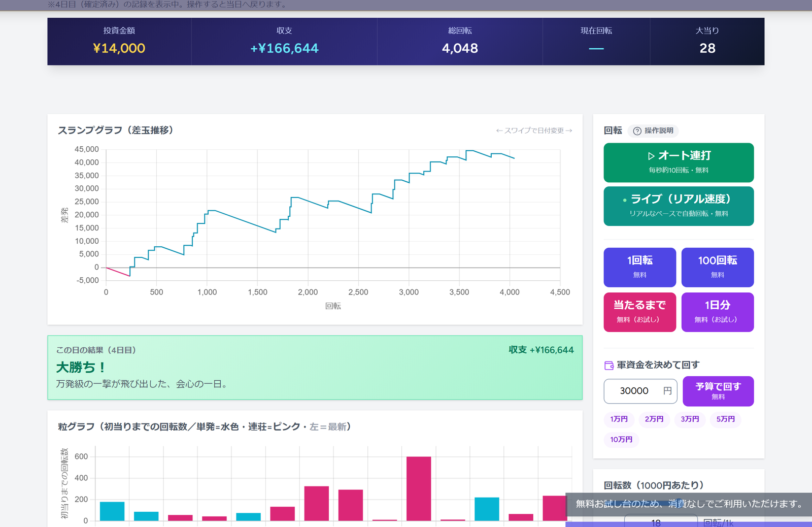Viewport: 812px width, 527px height.
Task: Select the 2万円 budget chip
Action: [654, 419]
